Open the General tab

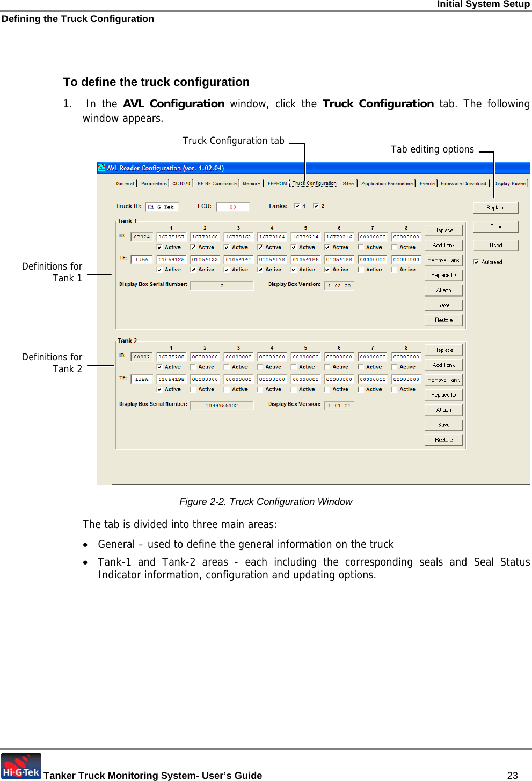[125, 183]
